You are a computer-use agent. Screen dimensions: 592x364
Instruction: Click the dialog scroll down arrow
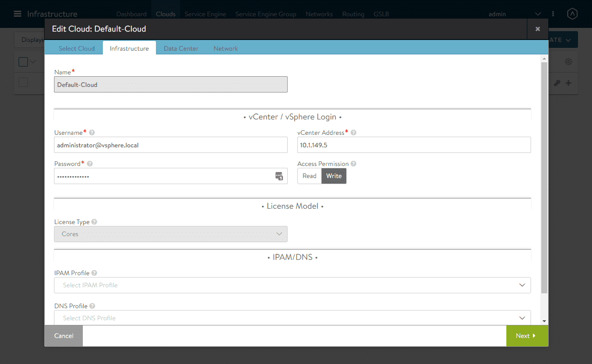pyautogui.click(x=545, y=321)
